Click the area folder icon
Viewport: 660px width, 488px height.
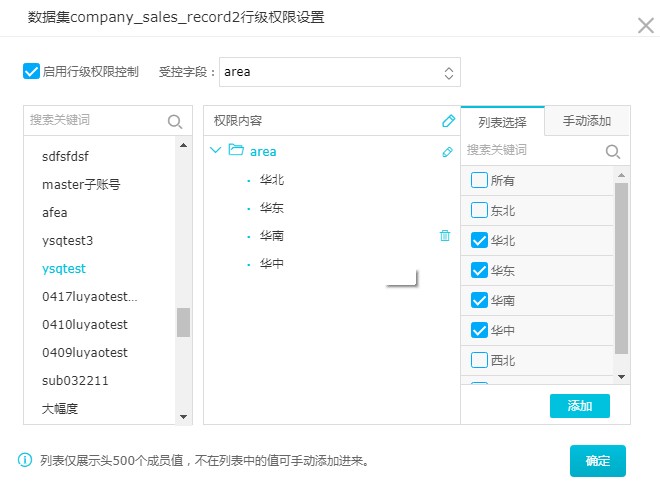(236, 149)
